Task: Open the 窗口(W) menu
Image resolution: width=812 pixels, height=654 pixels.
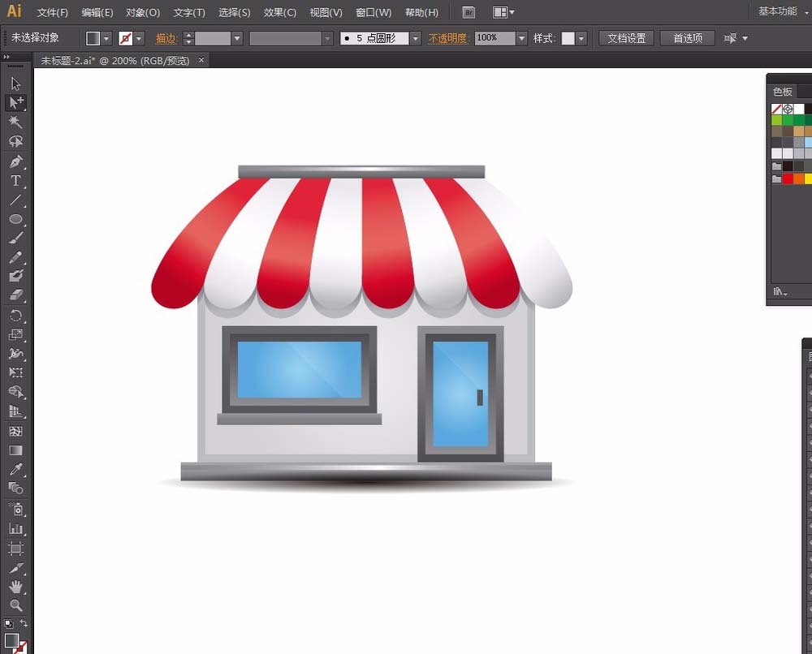Action: click(374, 12)
